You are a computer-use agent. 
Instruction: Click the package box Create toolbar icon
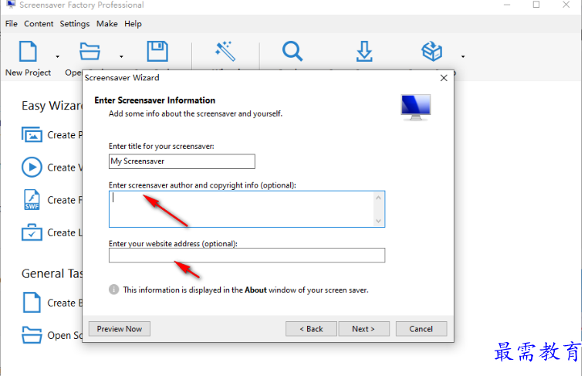click(x=432, y=52)
